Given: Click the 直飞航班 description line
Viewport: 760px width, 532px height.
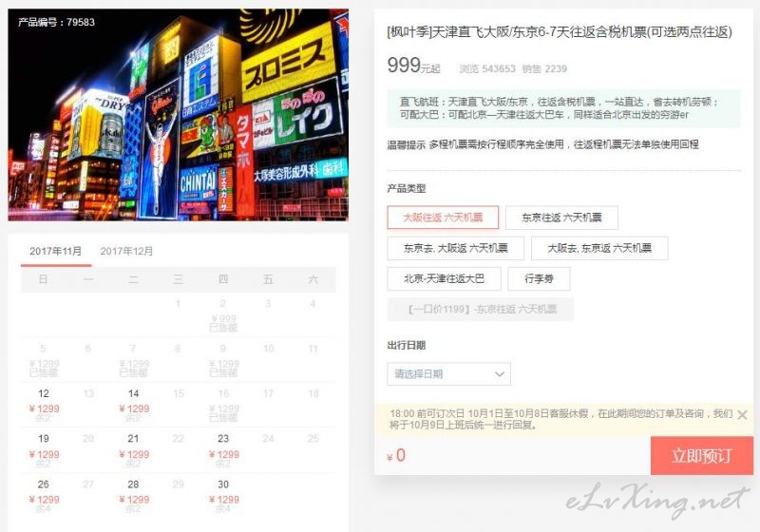Looking at the screenshot, I should pyautogui.click(x=559, y=102).
